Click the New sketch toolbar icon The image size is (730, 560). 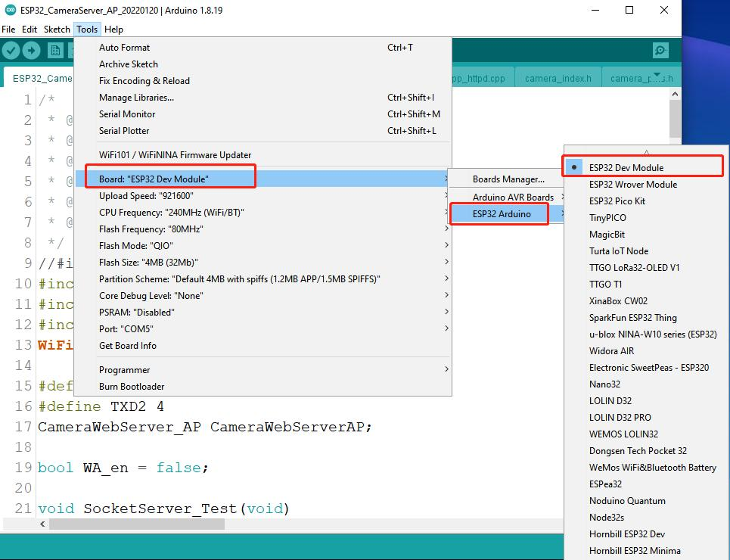point(55,50)
